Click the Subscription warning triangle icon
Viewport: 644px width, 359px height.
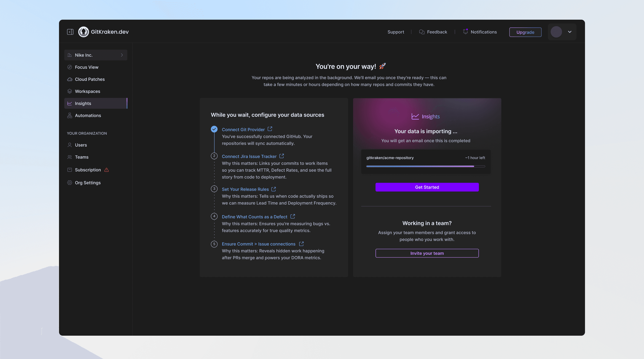coord(107,170)
